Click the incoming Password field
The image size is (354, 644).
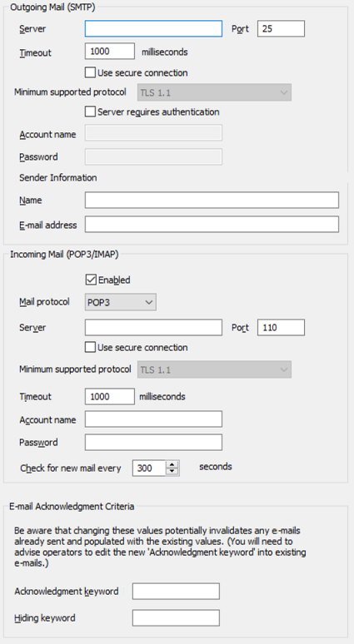click(x=153, y=443)
